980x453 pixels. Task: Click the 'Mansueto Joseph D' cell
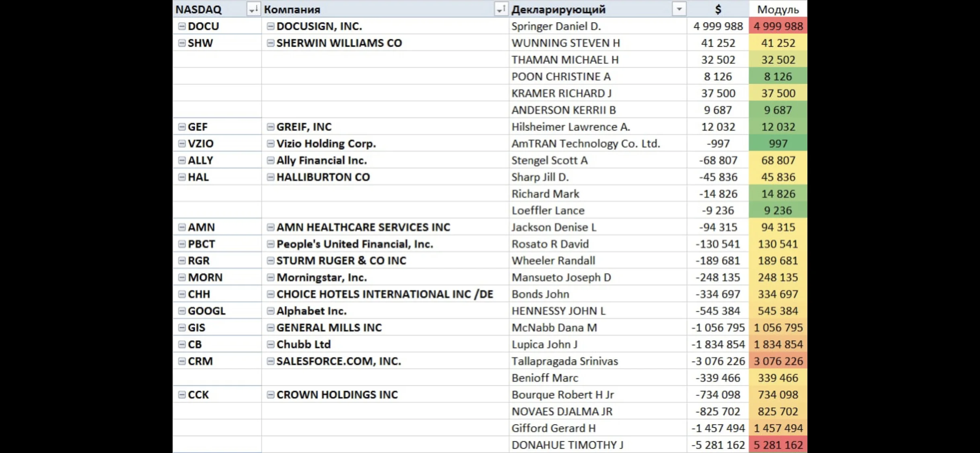point(598,277)
